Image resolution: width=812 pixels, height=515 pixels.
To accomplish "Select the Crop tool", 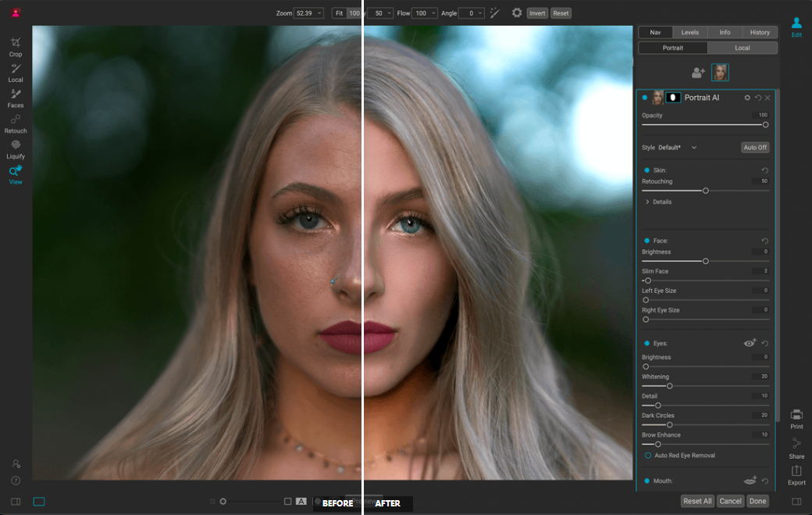I will pyautogui.click(x=16, y=45).
